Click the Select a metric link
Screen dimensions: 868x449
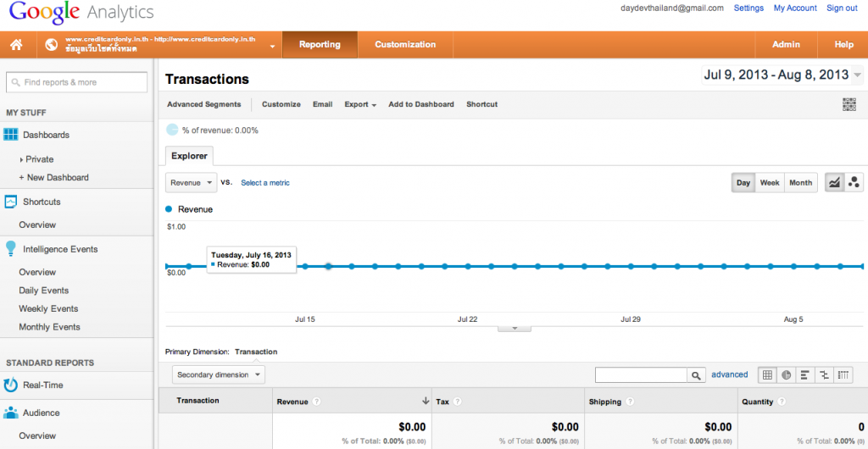point(265,182)
